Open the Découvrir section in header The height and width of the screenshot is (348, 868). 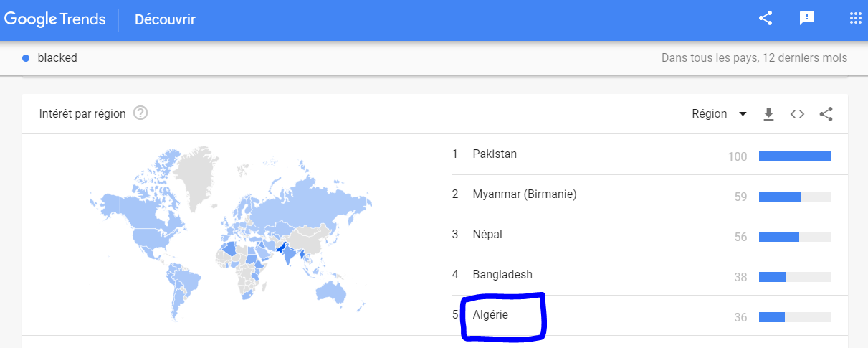click(165, 19)
